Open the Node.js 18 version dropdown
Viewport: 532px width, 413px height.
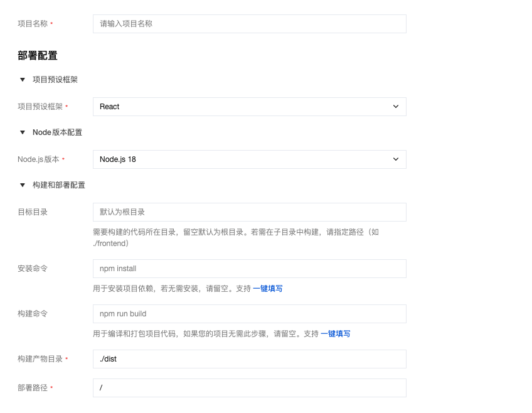point(248,159)
